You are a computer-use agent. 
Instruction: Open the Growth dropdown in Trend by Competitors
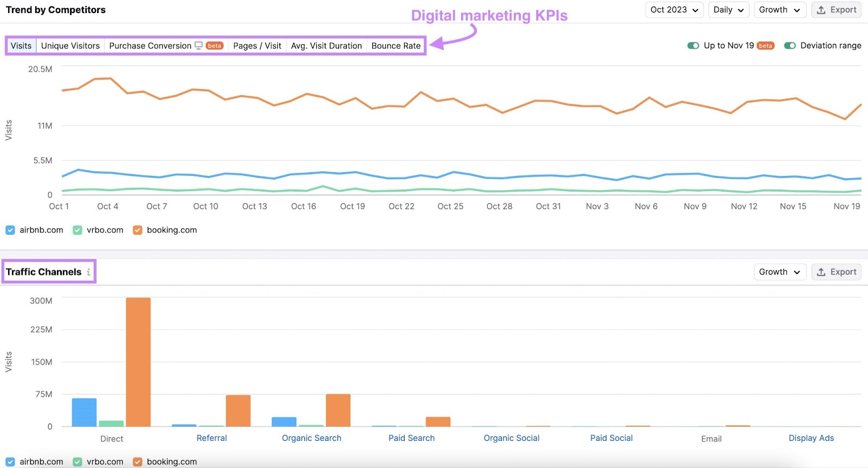[x=780, y=10]
